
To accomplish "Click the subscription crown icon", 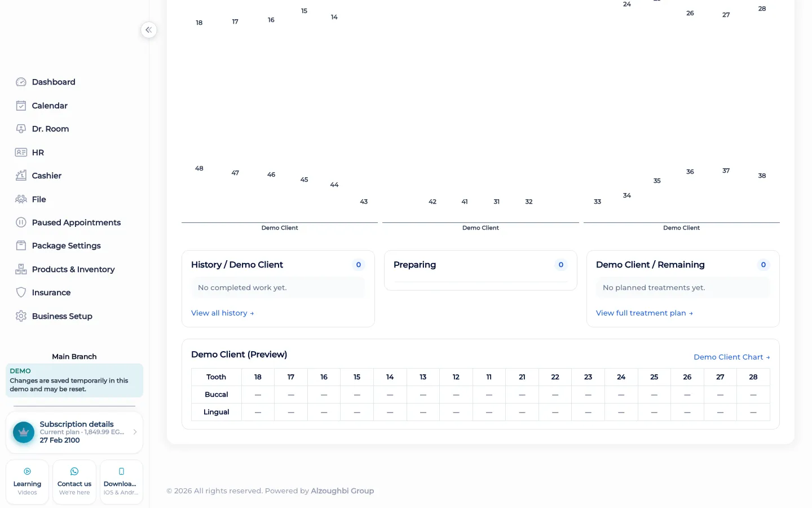I will point(24,432).
